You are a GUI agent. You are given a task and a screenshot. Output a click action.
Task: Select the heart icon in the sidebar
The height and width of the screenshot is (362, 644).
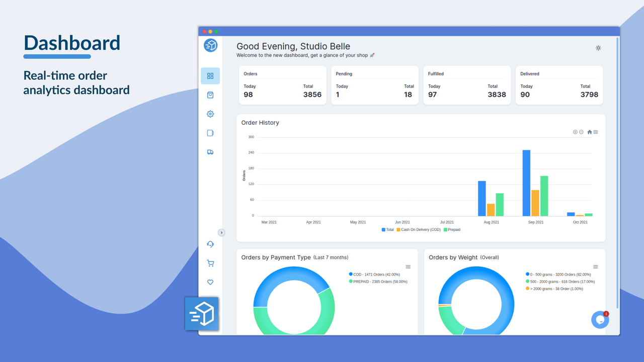(x=210, y=282)
